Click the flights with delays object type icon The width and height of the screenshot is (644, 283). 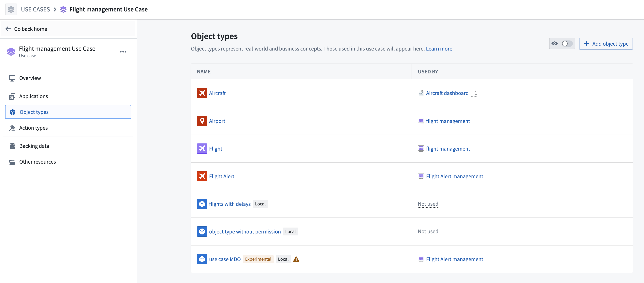202,203
